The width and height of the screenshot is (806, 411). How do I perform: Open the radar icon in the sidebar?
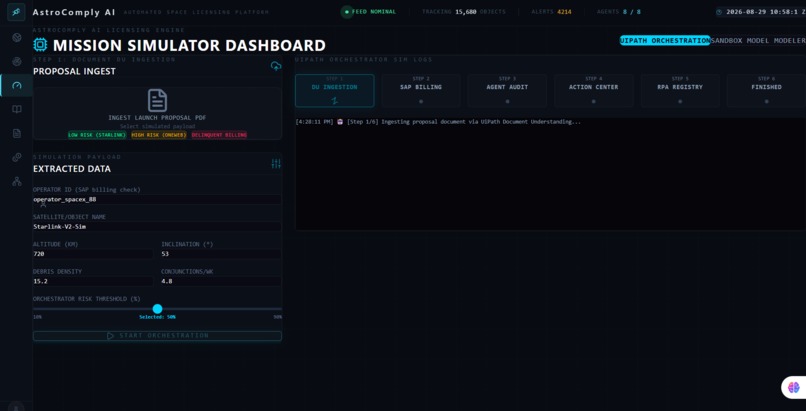pyautogui.click(x=16, y=62)
